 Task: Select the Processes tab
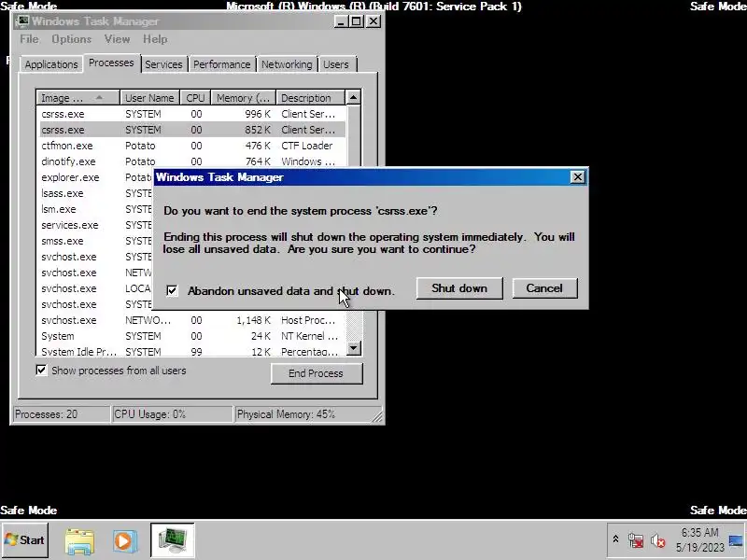[x=111, y=63]
